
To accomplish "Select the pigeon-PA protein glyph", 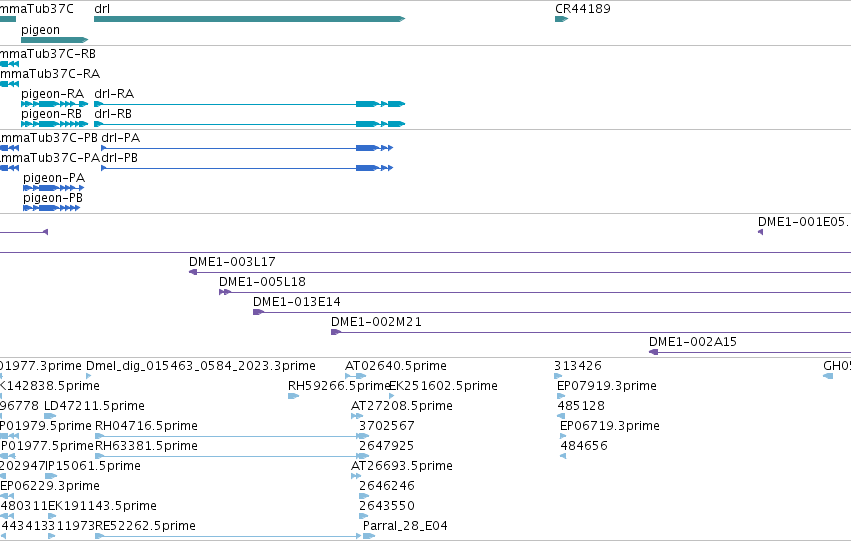I will (54, 188).
